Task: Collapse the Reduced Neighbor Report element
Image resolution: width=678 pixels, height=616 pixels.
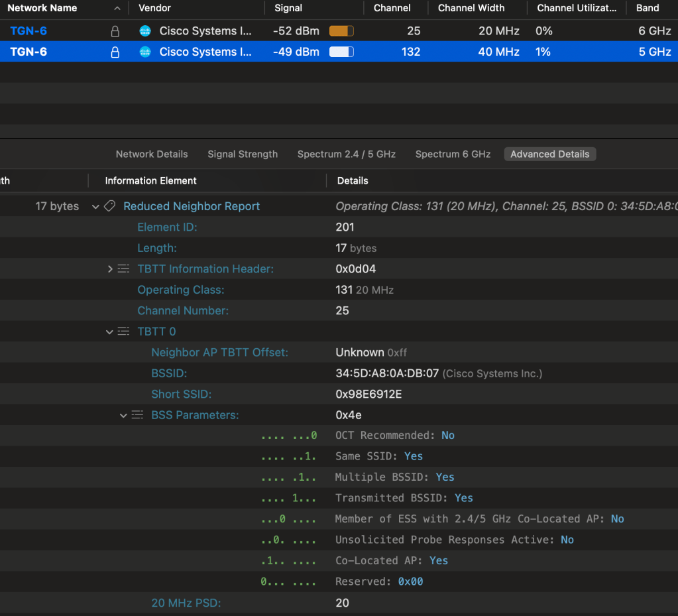Action: tap(96, 207)
